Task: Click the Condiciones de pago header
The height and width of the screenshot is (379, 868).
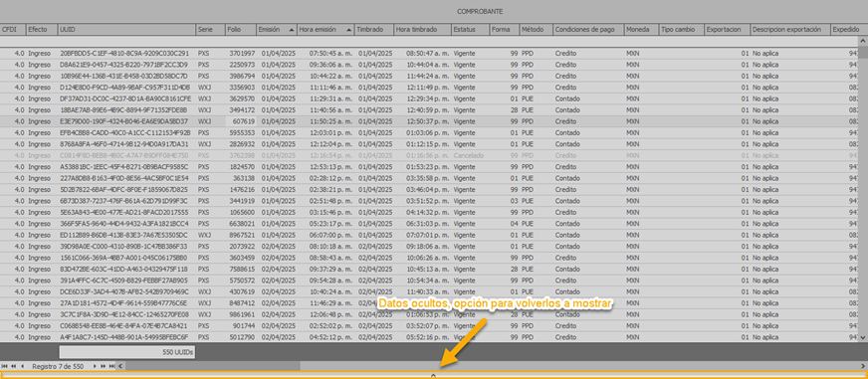Action: coord(588,29)
